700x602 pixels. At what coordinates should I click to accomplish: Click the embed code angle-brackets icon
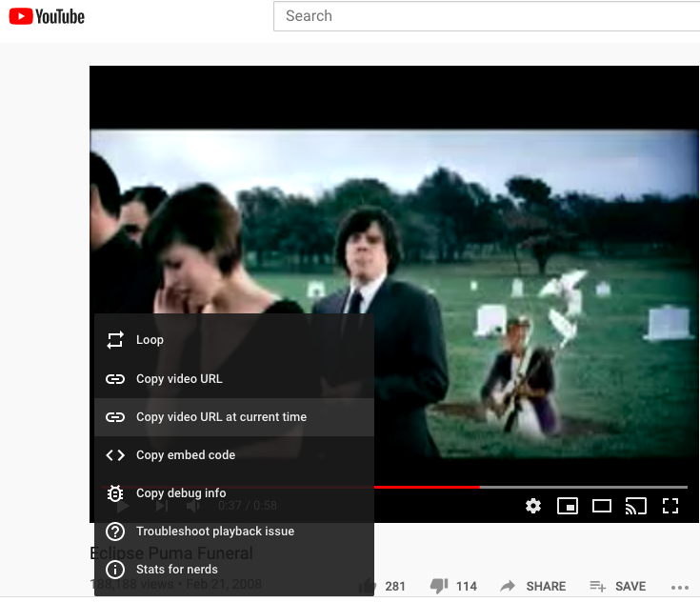[x=115, y=455]
